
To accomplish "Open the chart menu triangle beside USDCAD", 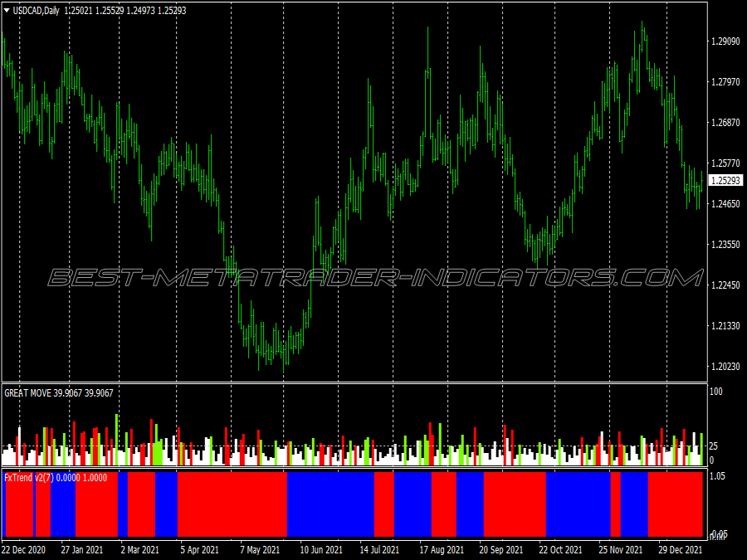I will pos(7,11).
